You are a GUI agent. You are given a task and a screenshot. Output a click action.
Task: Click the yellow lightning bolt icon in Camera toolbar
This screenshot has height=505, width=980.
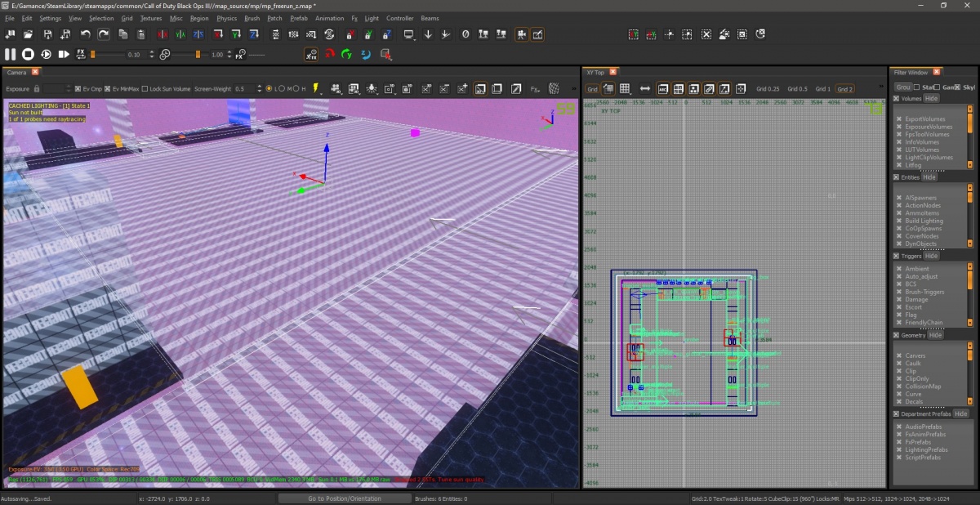coord(315,88)
